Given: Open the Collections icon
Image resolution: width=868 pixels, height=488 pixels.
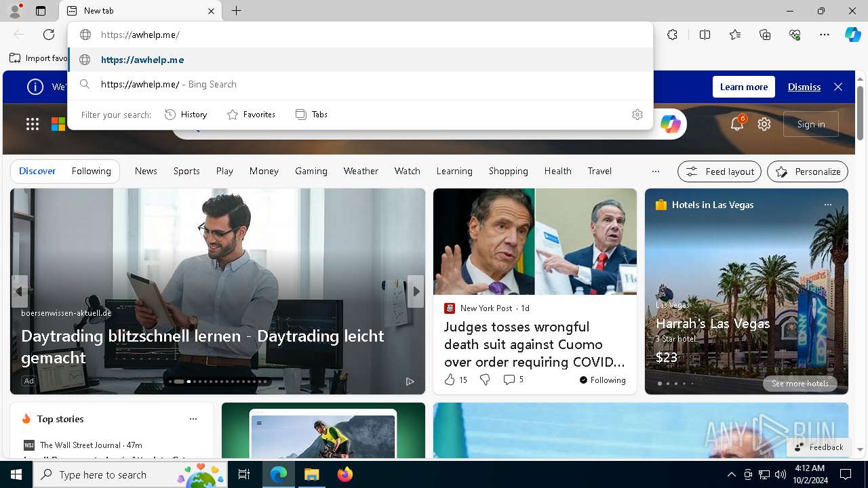Looking at the screenshot, I should tap(765, 35).
